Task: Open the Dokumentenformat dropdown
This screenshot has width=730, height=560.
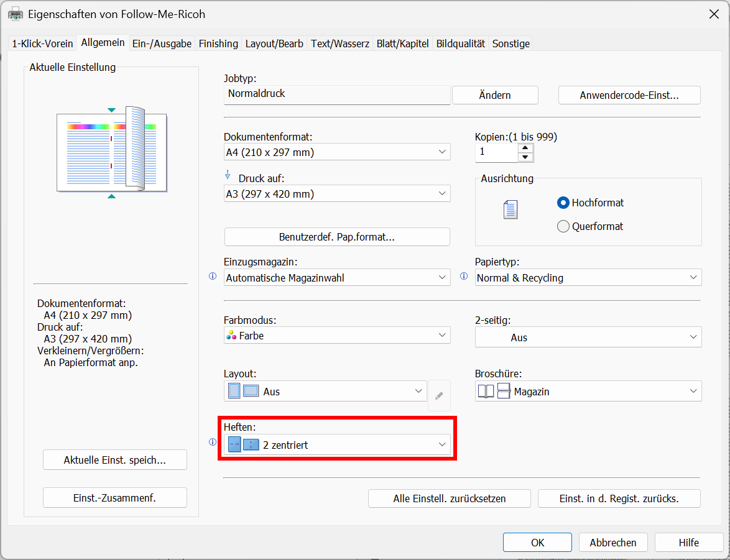Action: pyautogui.click(x=337, y=152)
